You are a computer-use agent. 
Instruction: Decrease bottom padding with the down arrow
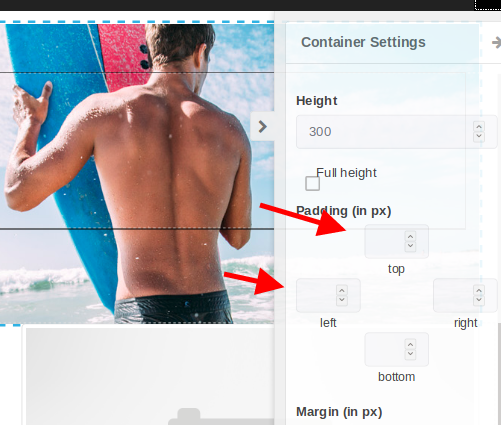[410, 354]
